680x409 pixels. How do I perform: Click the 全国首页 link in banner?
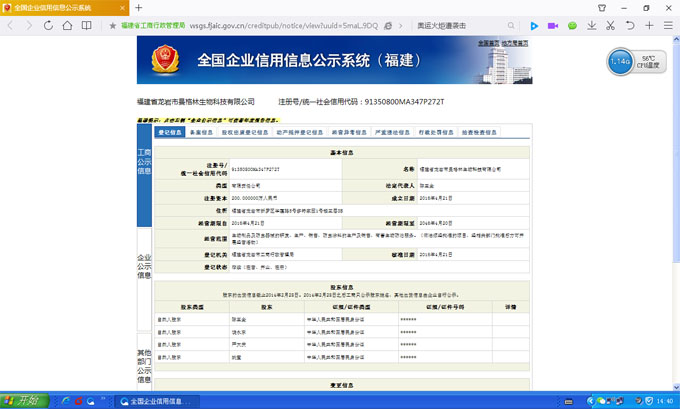click(489, 43)
